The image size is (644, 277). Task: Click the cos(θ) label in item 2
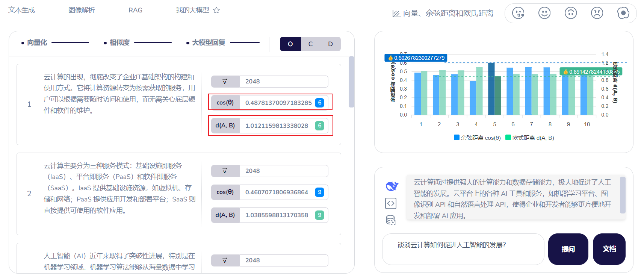point(225,192)
